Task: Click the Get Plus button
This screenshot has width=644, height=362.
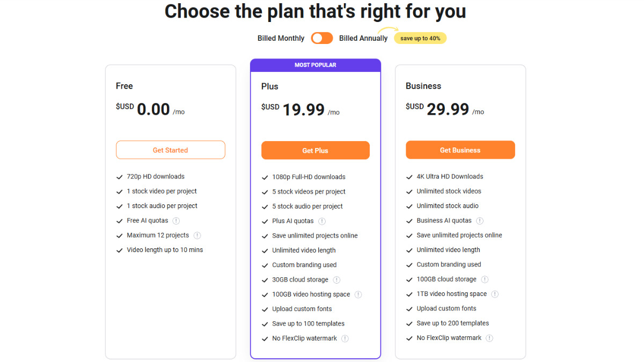Action: (316, 151)
